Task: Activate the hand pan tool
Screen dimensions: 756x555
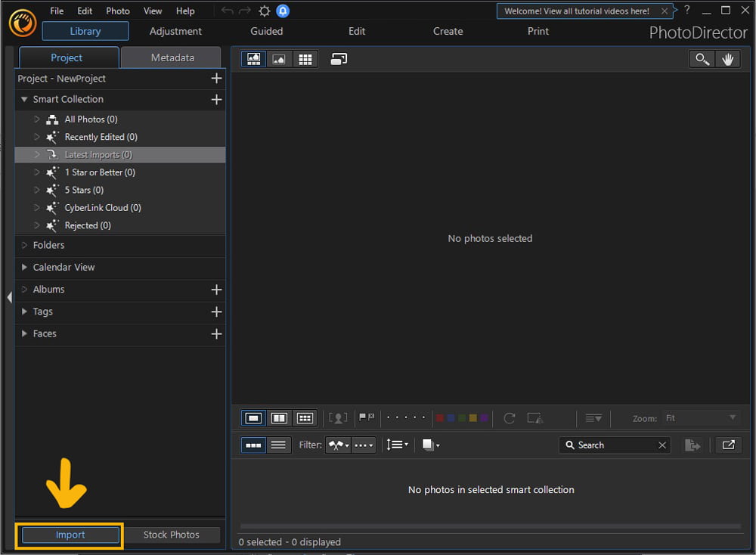Action: (x=727, y=59)
